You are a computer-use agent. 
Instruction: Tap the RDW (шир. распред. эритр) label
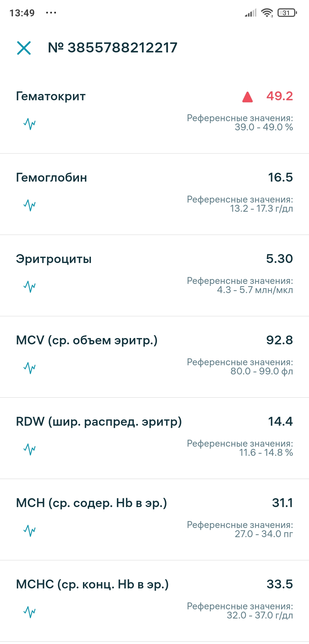[x=99, y=422]
